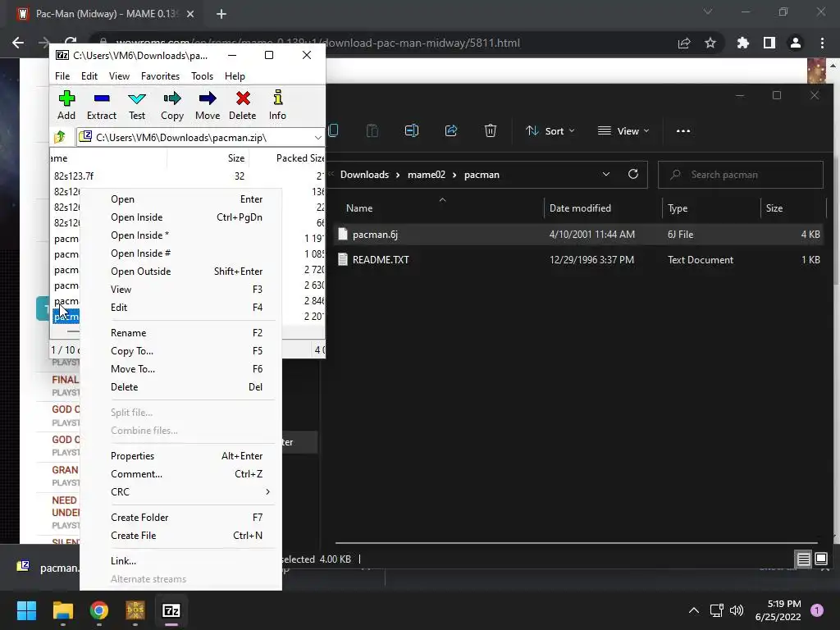
Task: Open the Favorites menu in 7-Zip
Action: [x=160, y=76]
